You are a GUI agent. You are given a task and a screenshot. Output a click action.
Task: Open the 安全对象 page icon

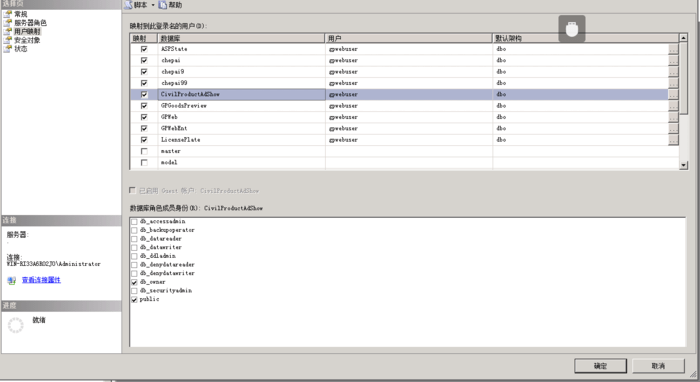pyautogui.click(x=8, y=40)
